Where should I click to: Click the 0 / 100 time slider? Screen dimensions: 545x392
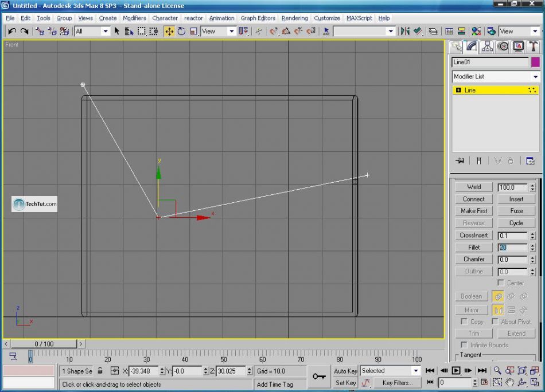pos(44,344)
